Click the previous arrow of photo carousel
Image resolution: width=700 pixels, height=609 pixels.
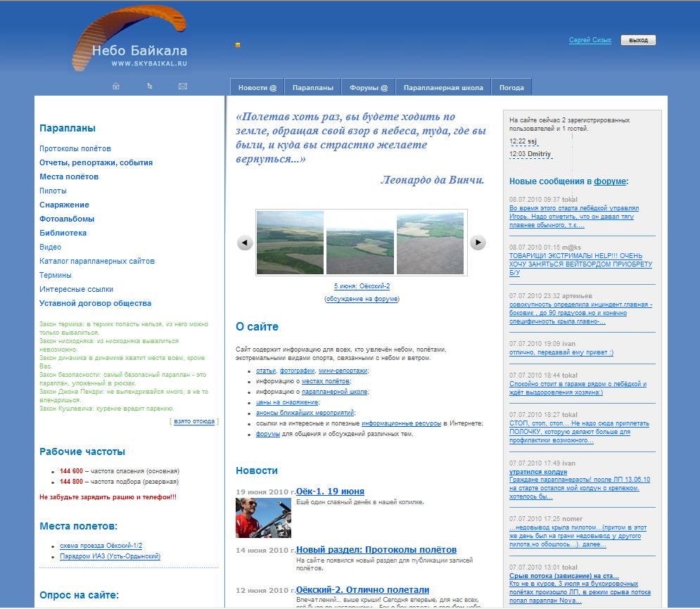click(x=245, y=243)
